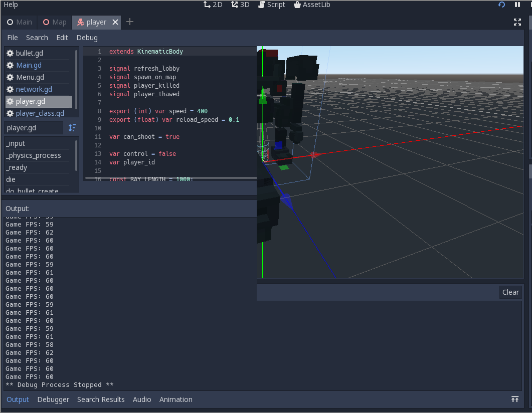
Task: Expand the bottom panel with arrow icon
Action: [x=514, y=399]
